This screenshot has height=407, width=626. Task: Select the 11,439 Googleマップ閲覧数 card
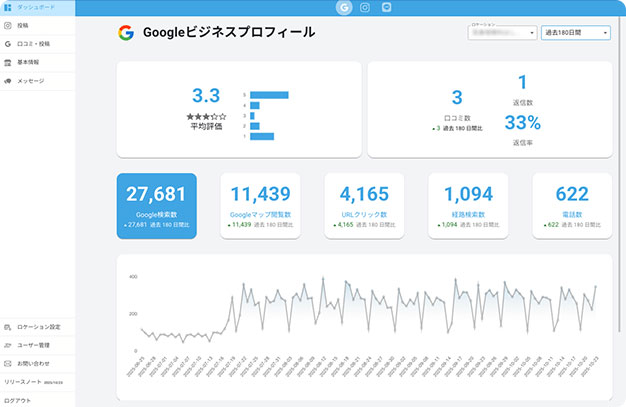pyautogui.click(x=260, y=206)
